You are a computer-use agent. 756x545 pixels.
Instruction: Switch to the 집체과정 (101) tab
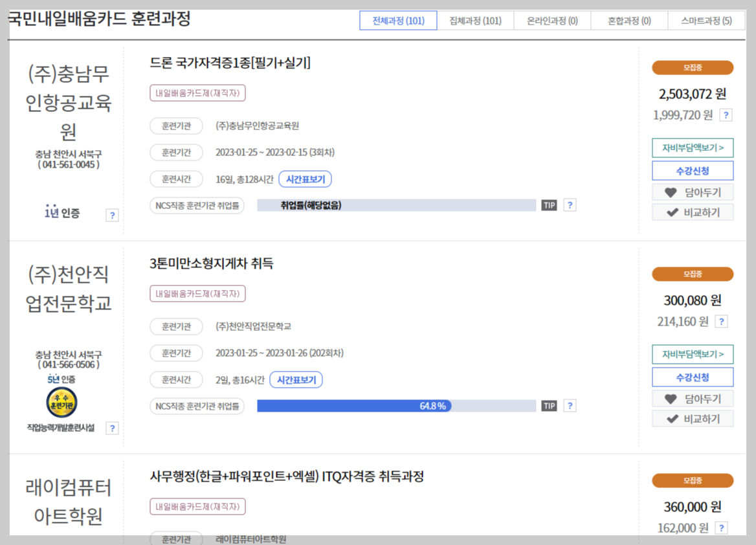coord(475,21)
